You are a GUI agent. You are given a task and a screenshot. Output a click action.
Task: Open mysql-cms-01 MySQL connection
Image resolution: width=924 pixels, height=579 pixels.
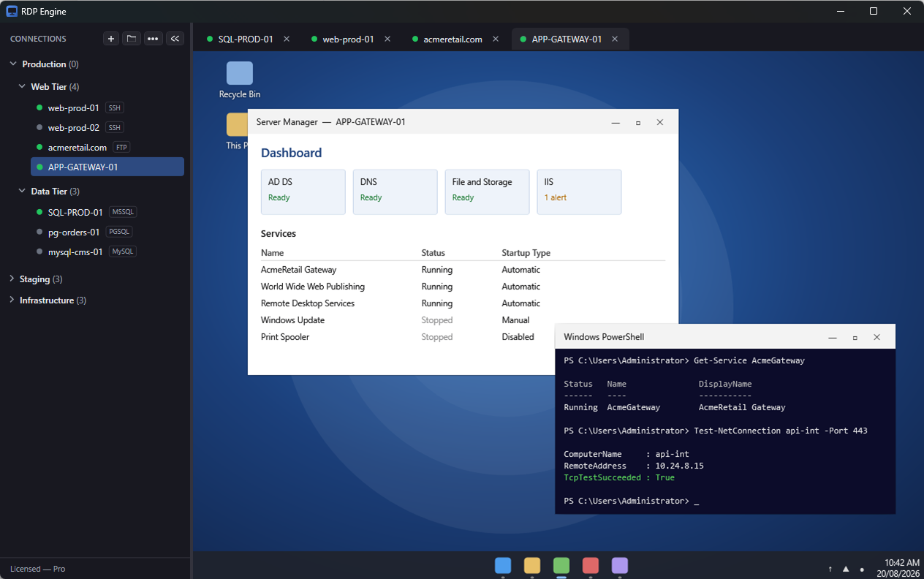pyautogui.click(x=107, y=251)
